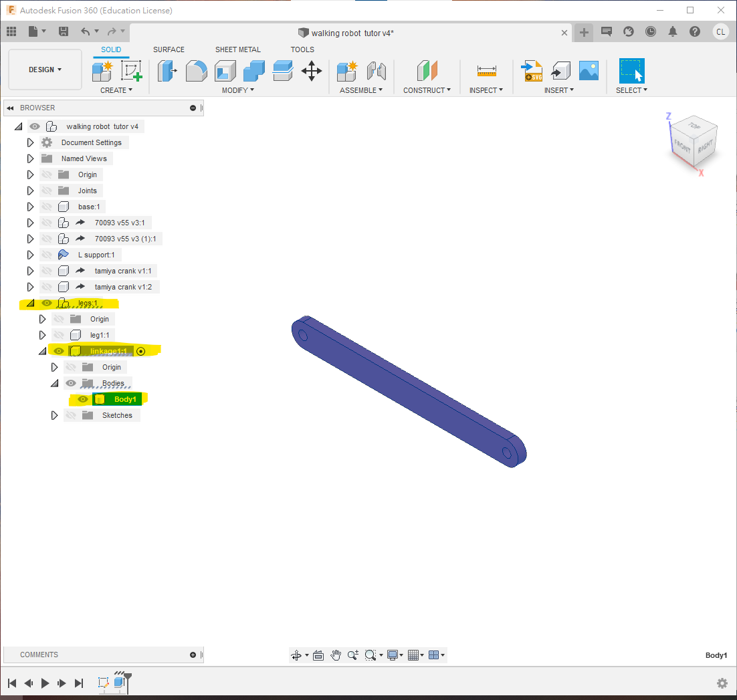Click the Save disk icon
The width and height of the screenshot is (737, 700).
pyautogui.click(x=64, y=31)
